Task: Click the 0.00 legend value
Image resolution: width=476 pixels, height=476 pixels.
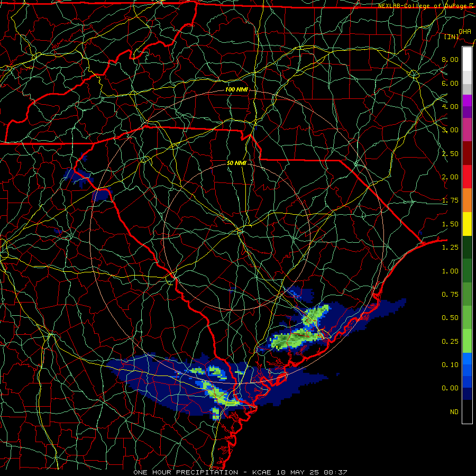Action: coord(450,388)
